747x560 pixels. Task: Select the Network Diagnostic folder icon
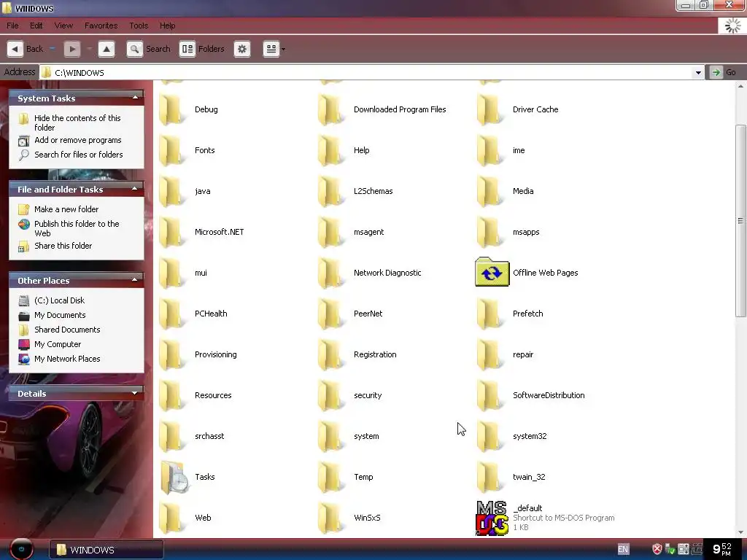pyautogui.click(x=330, y=273)
